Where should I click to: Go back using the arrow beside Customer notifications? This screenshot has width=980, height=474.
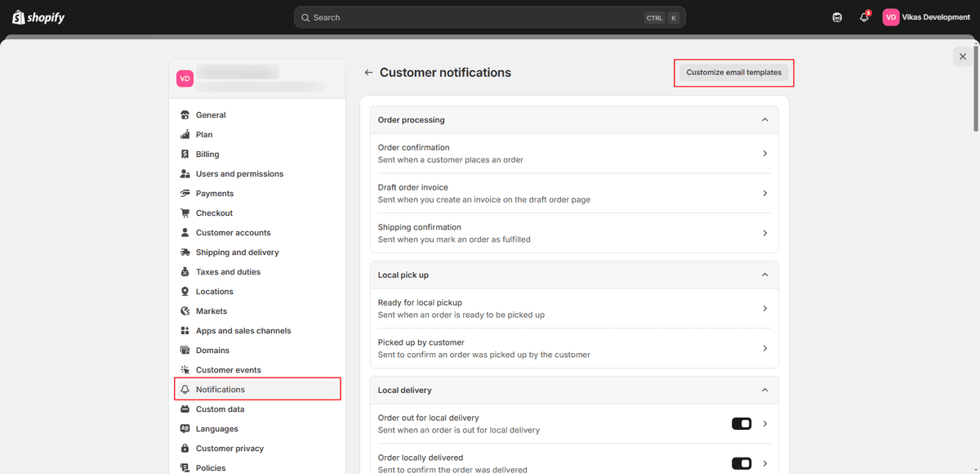point(369,73)
